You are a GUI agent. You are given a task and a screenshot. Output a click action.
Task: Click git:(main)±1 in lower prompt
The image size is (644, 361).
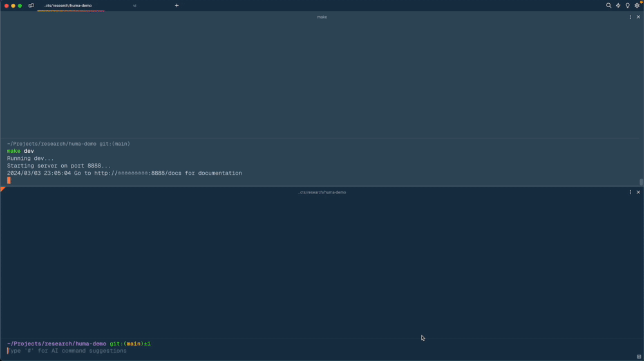pyautogui.click(x=130, y=344)
